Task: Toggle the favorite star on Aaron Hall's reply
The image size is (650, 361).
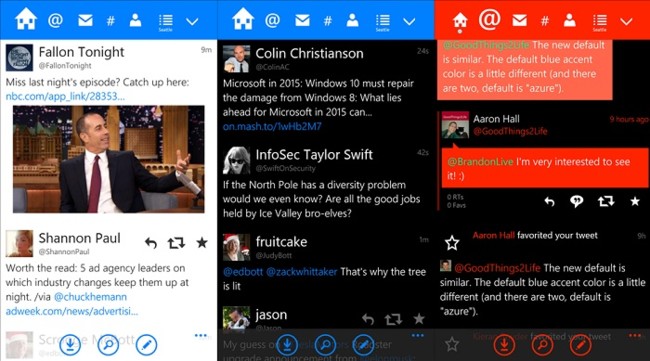Action: (635, 201)
